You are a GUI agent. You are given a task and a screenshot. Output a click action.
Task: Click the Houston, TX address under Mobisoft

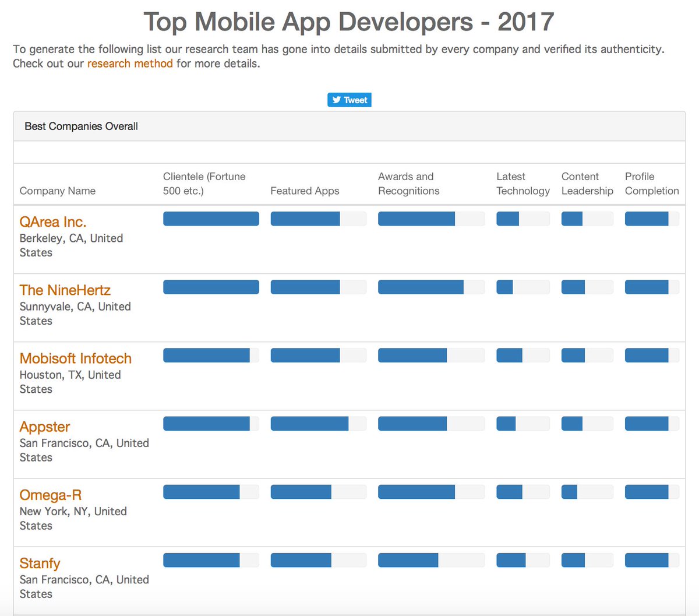70,382
